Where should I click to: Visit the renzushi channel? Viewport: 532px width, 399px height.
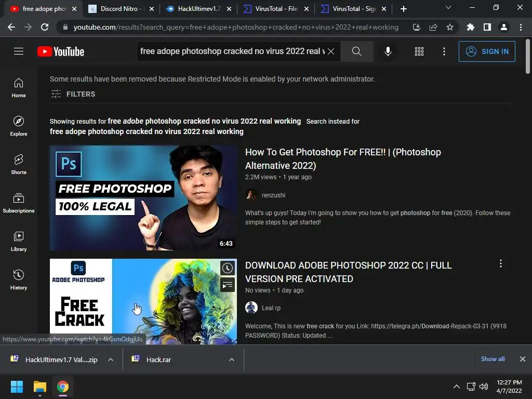(273, 195)
